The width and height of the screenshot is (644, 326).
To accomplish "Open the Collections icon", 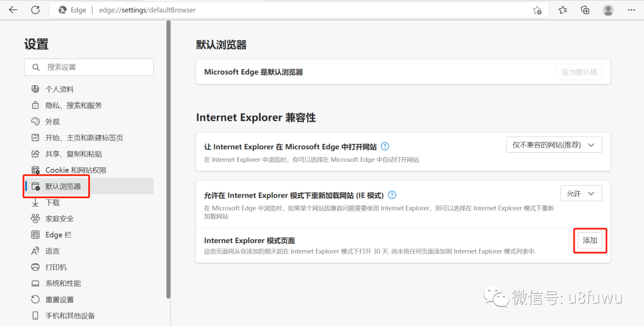I will coord(586,10).
